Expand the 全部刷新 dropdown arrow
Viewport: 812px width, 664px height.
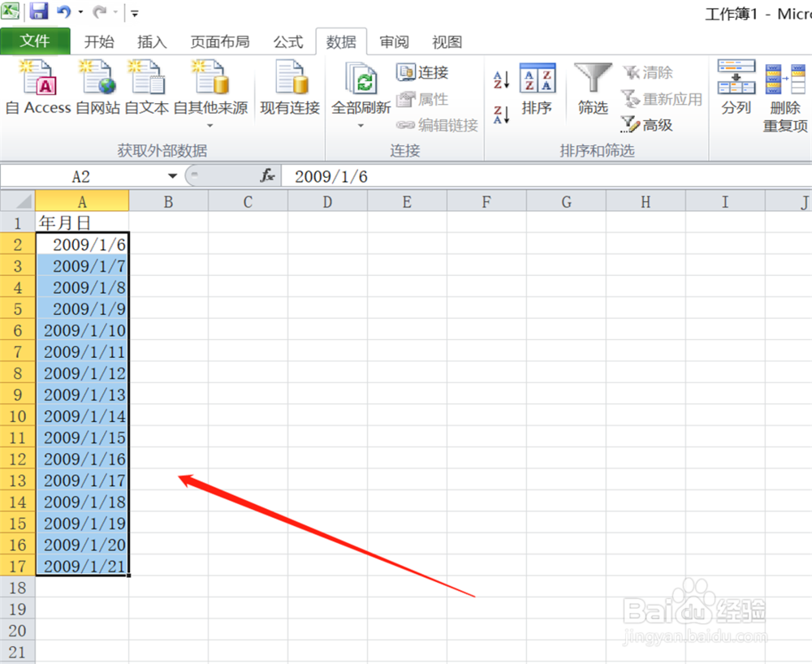pos(361,126)
